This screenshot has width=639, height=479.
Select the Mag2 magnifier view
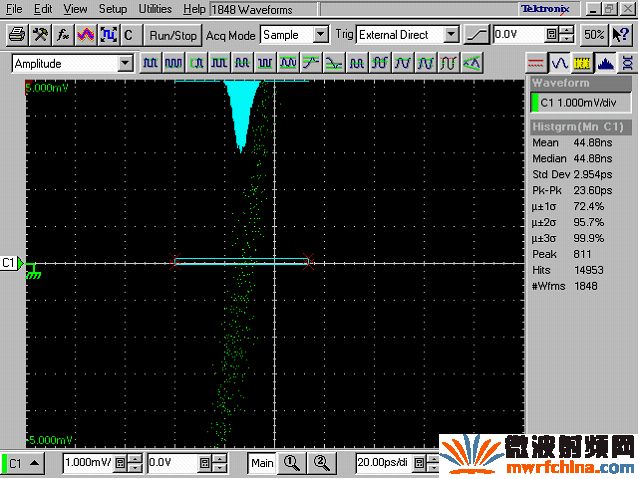pyautogui.click(x=322, y=463)
